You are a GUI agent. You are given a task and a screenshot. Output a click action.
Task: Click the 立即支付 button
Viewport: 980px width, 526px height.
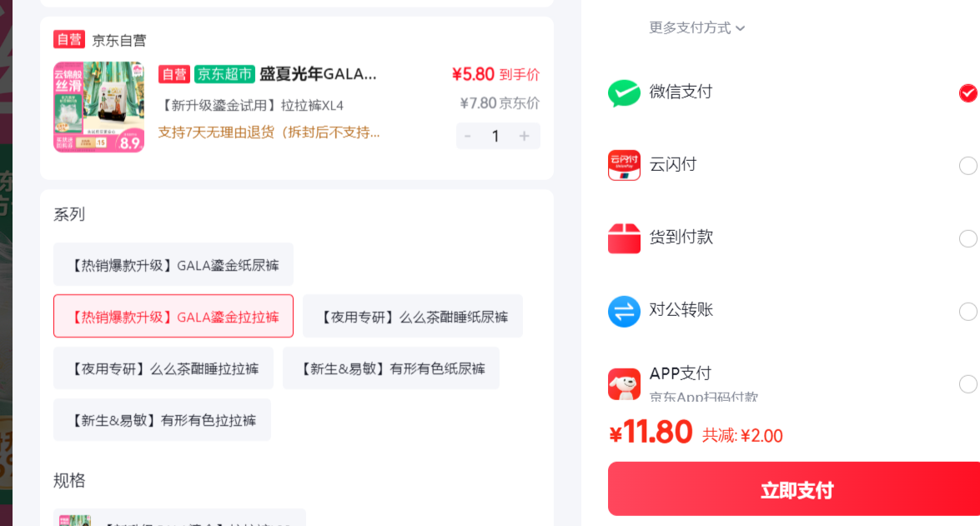(794, 490)
